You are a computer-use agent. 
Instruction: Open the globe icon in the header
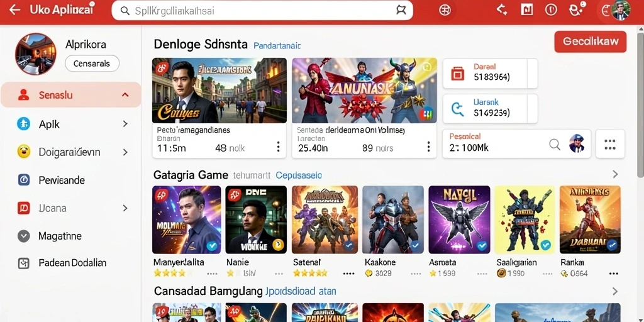[445, 10]
